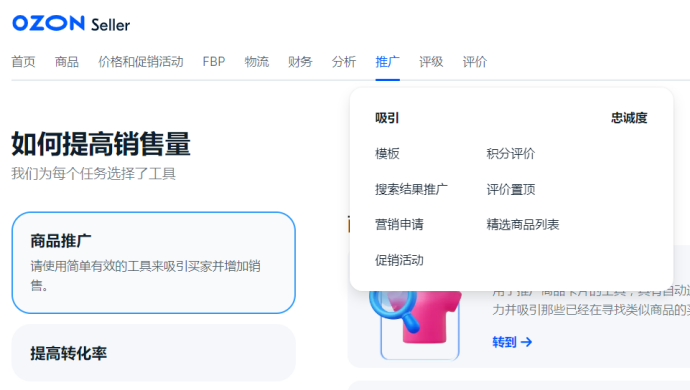Open the 价格和促销活动 tab

141,62
